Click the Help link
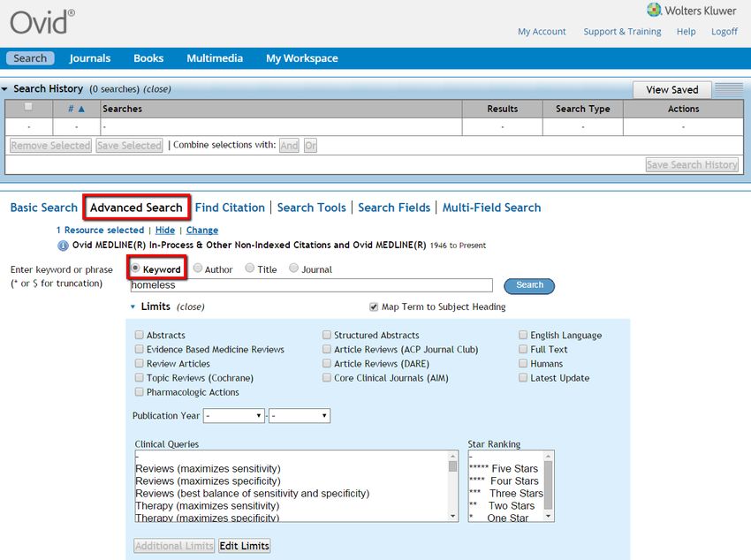 686,32
